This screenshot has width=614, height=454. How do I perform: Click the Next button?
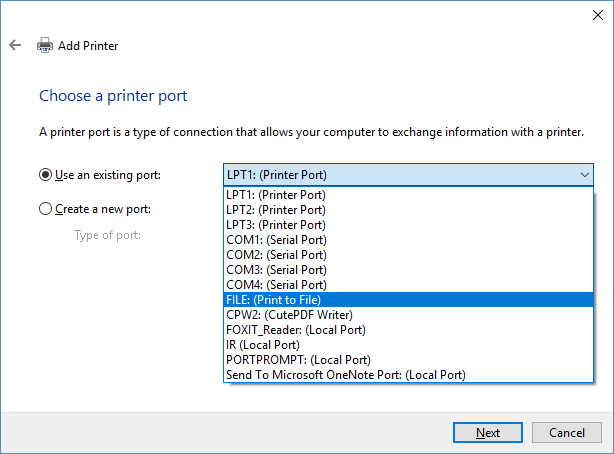[x=488, y=433]
